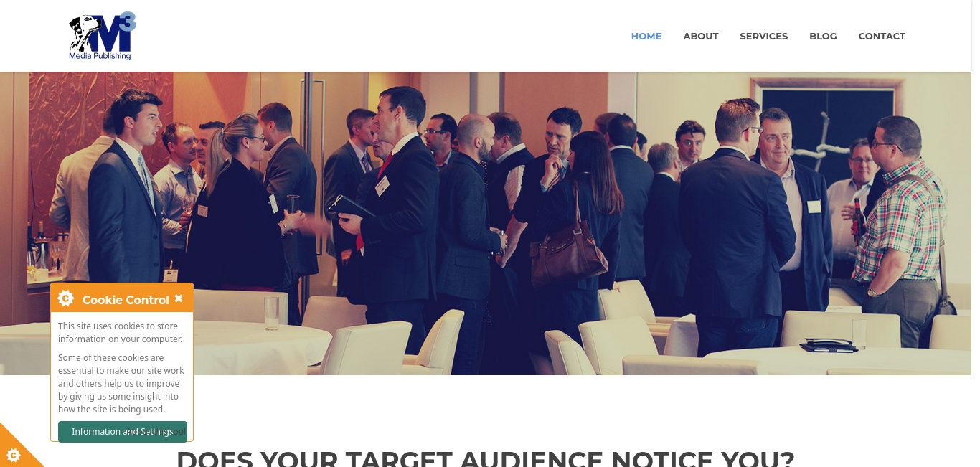
Task: Open the BLOG section
Action: point(823,36)
